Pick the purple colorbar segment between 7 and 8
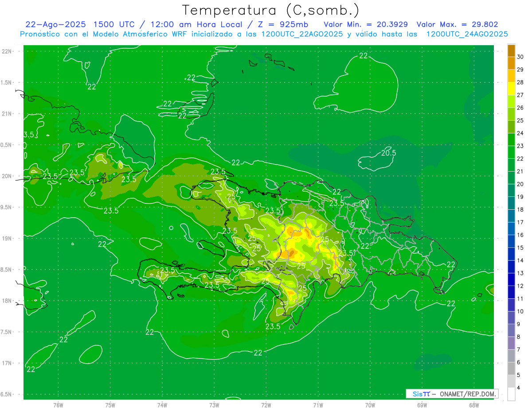 coord(512,343)
